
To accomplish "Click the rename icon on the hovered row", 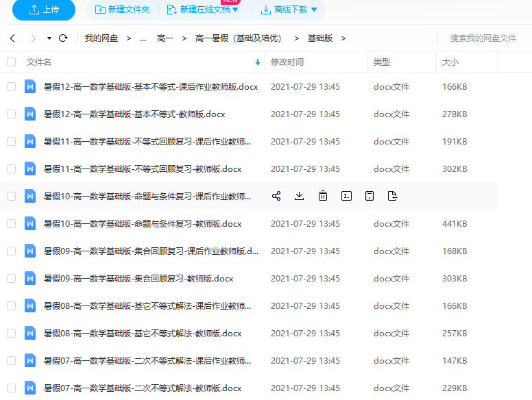I will point(346,196).
